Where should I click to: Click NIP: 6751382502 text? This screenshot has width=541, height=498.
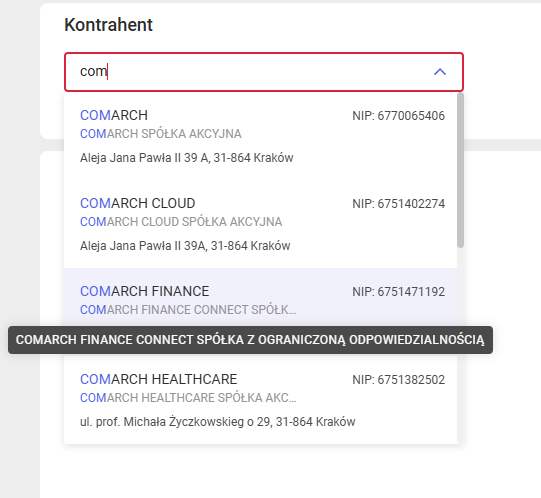[399, 380]
